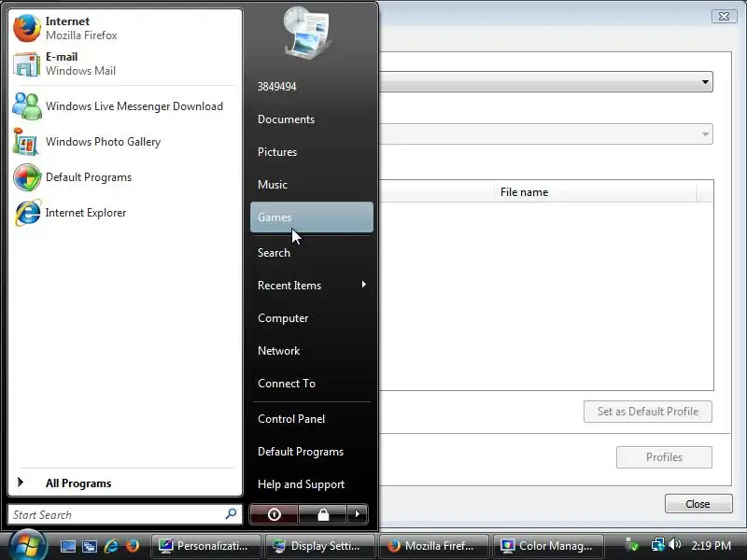Click Close button in Color Management
747x560 pixels.
click(698, 504)
